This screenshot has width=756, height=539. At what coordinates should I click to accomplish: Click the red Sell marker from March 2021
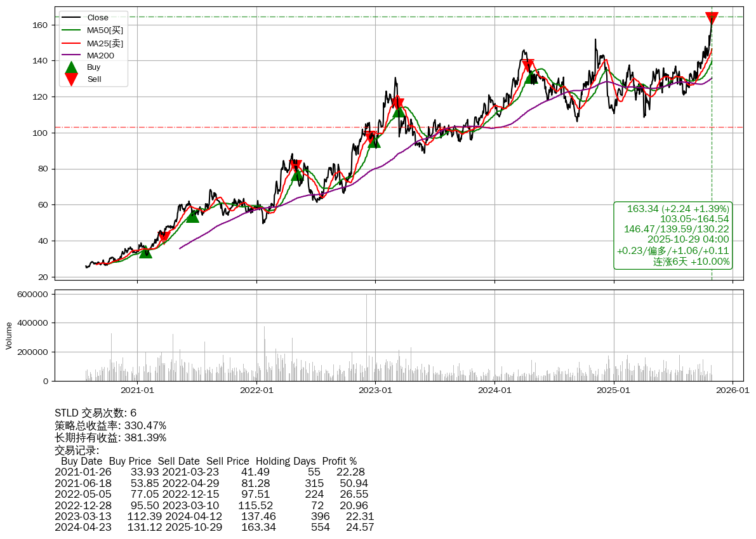(164, 237)
